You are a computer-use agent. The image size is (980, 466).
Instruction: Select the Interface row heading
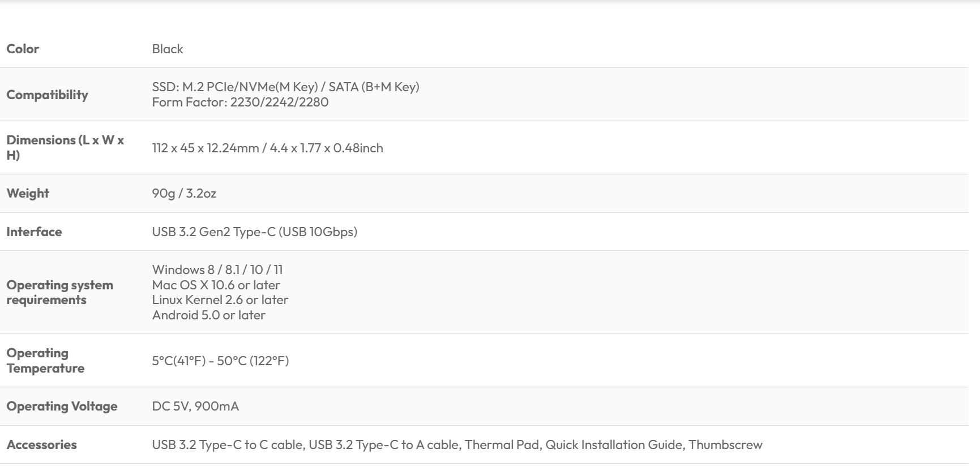(x=34, y=232)
